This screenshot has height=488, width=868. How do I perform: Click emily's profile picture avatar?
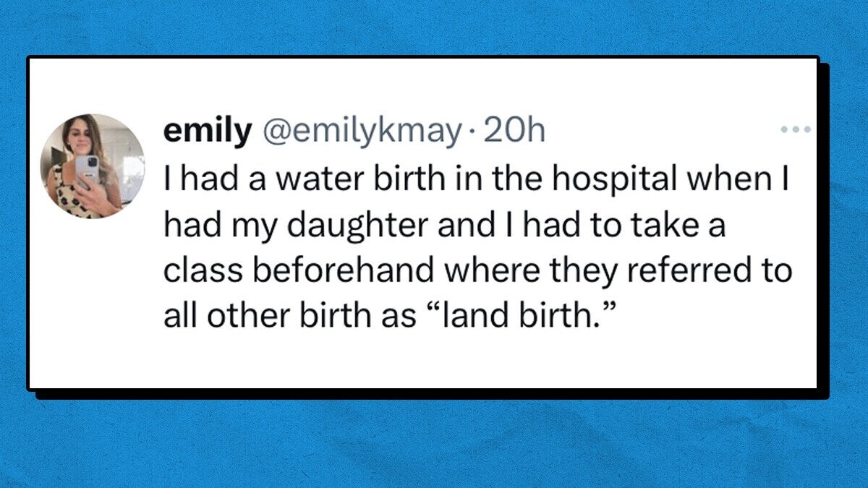click(92, 166)
